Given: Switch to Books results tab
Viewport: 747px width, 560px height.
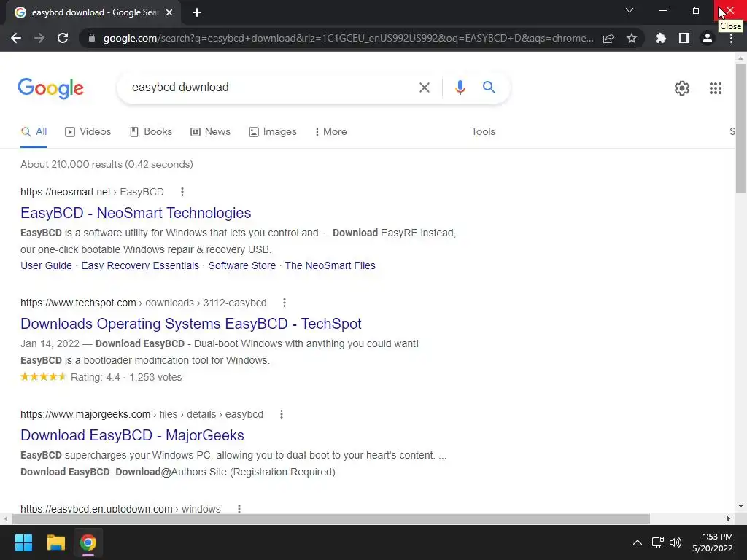Looking at the screenshot, I should click(x=150, y=131).
